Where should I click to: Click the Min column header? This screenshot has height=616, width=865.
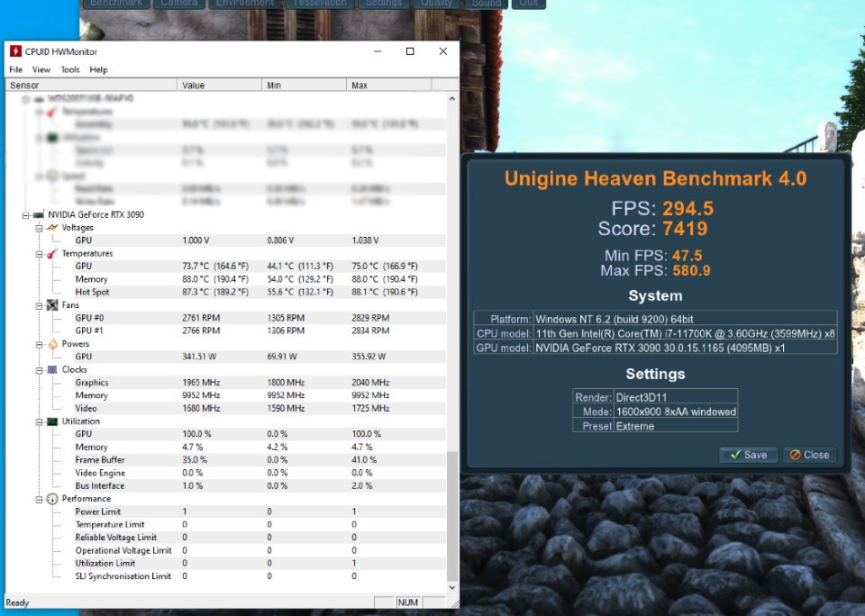(x=304, y=85)
